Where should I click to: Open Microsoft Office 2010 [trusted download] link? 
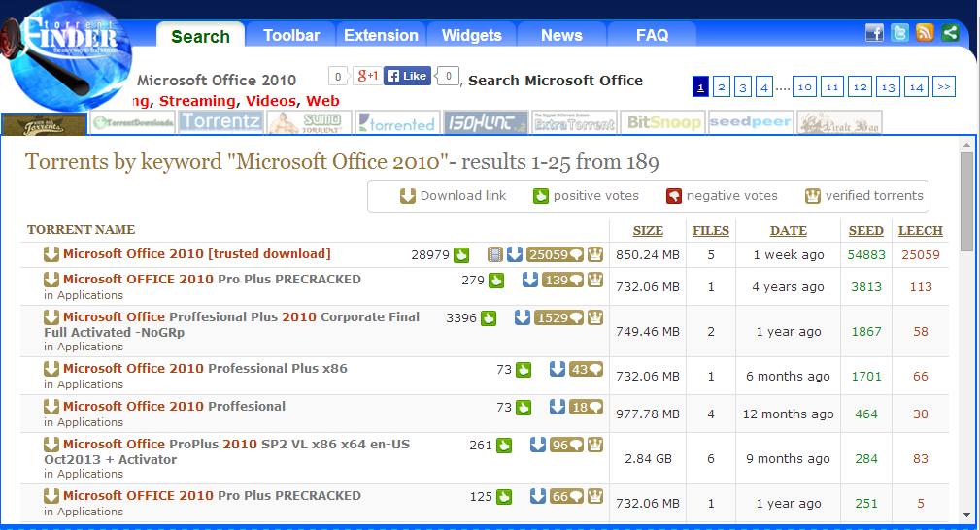click(197, 254)
